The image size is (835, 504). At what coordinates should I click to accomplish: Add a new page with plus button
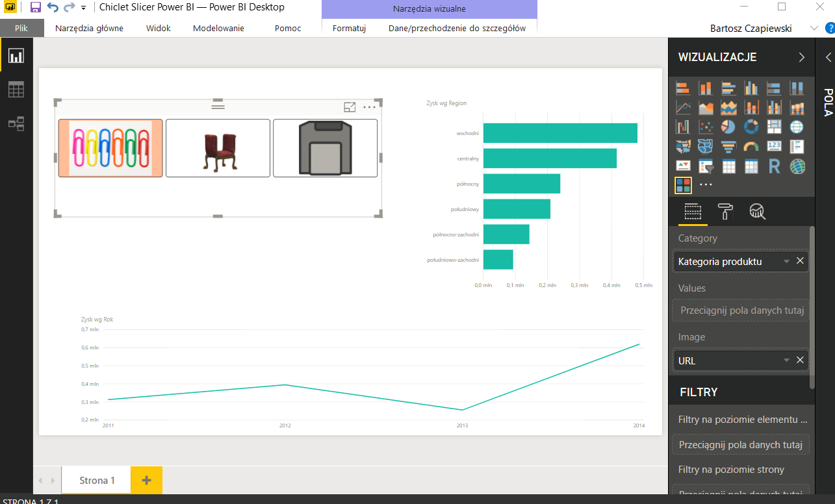point(146,481)
